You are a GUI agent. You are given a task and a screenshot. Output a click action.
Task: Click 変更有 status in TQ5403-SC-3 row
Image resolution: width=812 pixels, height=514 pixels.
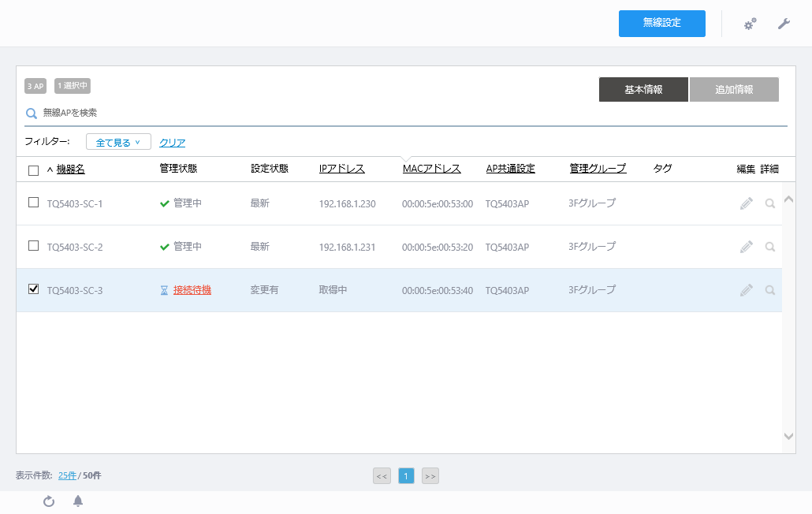[x=265, y=290]
